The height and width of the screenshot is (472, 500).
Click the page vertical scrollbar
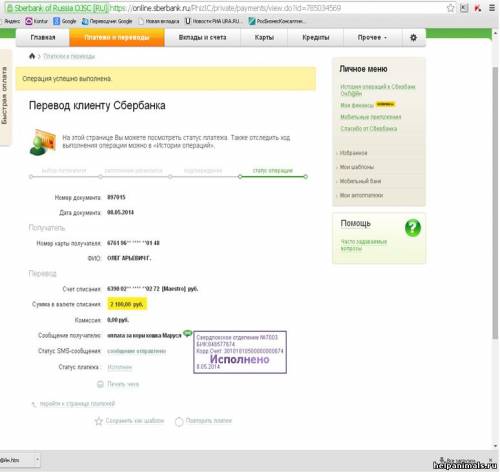(x=495, y=203)
